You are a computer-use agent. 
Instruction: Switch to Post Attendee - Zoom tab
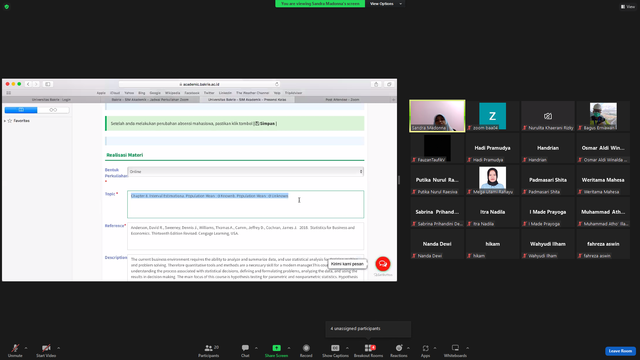click(342, 100)
